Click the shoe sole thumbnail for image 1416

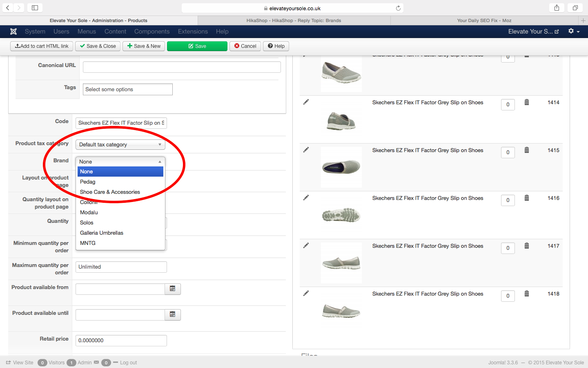pos(341,215)
